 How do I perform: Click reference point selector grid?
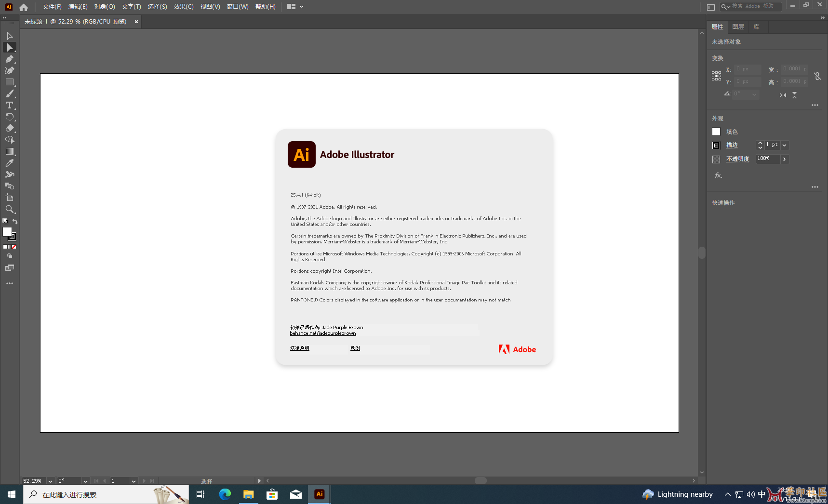click(x=716, y=76)
